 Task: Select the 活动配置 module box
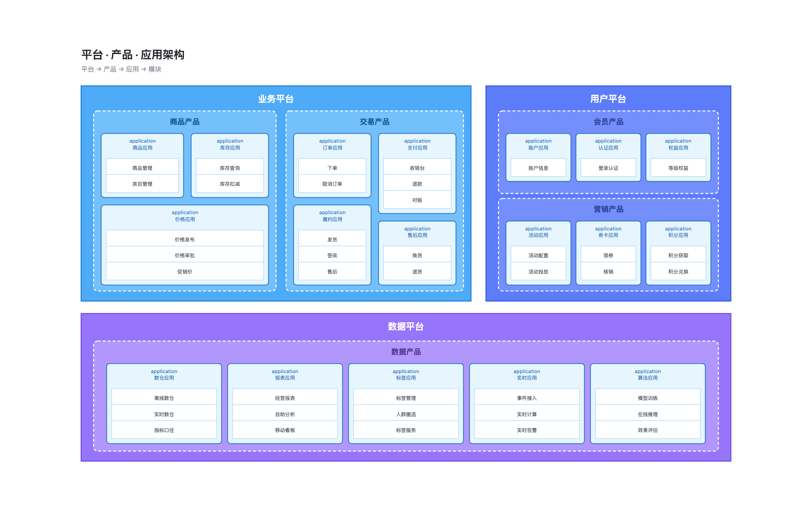[x=538, y=254]
